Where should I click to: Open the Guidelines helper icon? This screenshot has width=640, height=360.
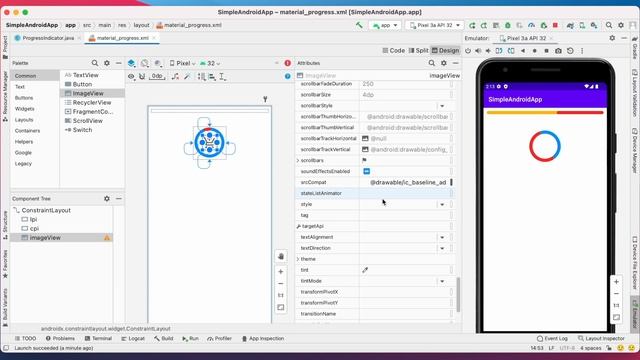point(222,76)
